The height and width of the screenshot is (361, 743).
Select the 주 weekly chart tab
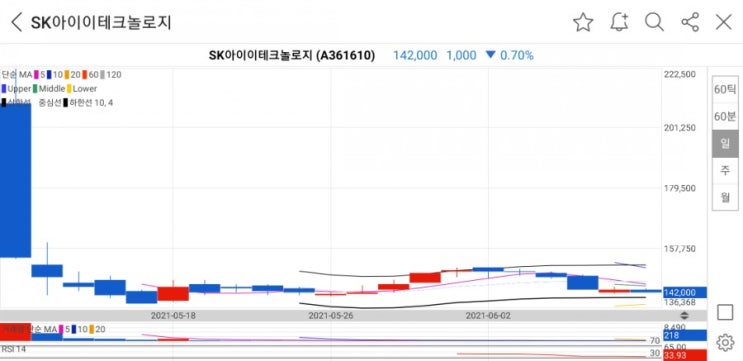pyautogui.click(x=725, y=170)
